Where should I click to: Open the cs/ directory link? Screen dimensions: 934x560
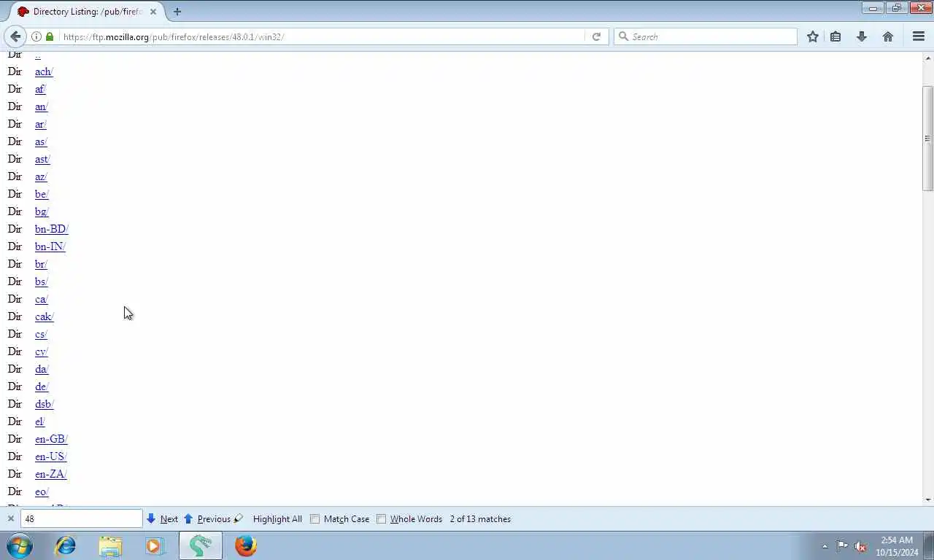[41, 334]
